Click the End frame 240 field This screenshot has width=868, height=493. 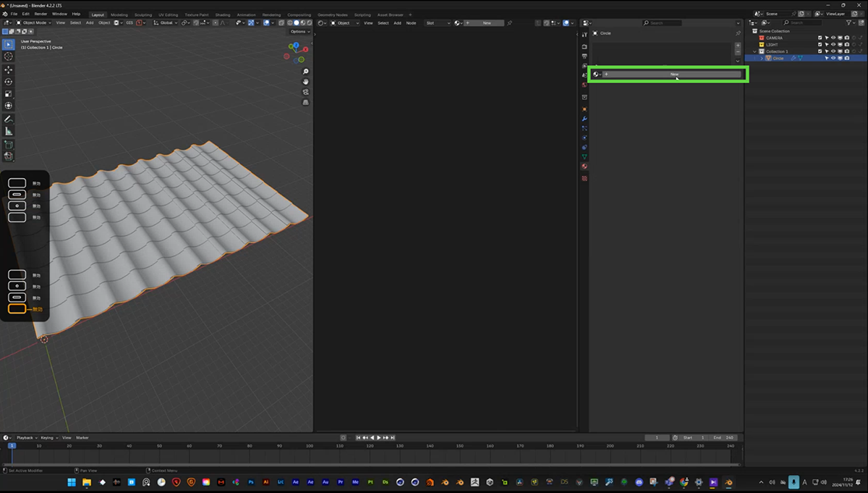click(725, 437)
